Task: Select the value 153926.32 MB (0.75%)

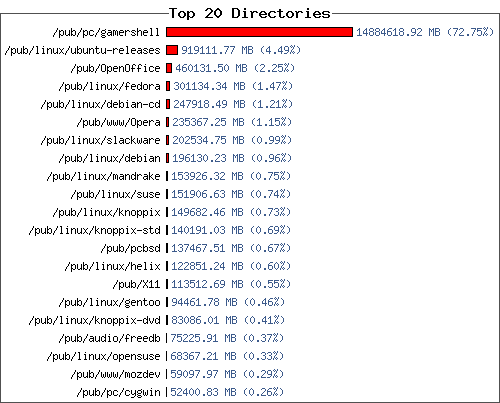Action: tap(231, 176)
